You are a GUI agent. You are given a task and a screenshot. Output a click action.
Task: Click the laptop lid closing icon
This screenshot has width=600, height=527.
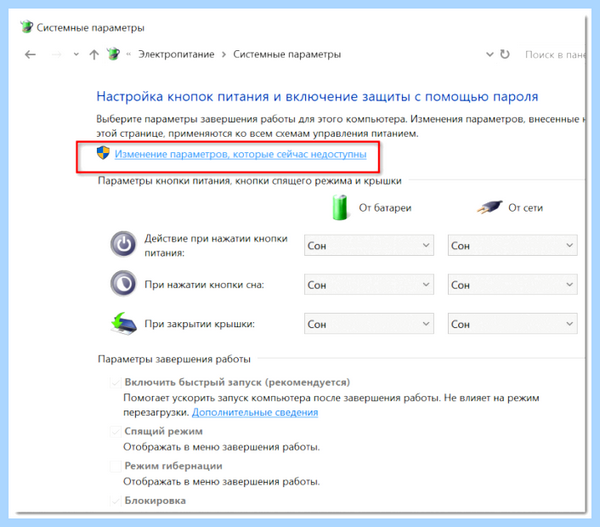pyautogui.click(x=124, y=323)
